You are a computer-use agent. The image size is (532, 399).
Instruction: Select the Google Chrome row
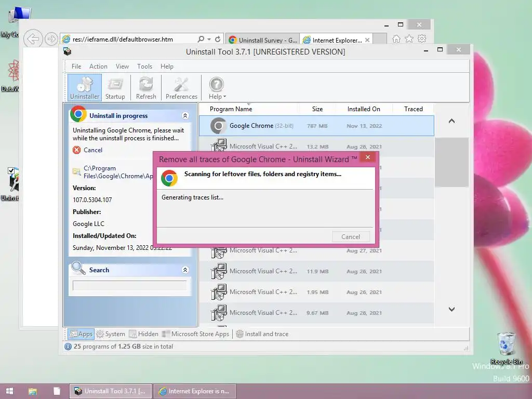click(x=316, y=126)
